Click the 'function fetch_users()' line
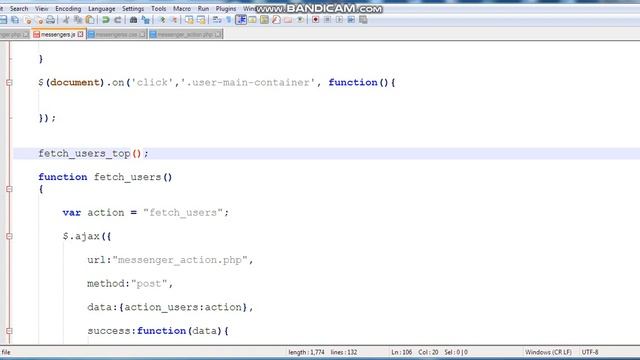Image resolution: width=640 pixels, height=360 pixels. pyautogui.click(x=105, y=177)
